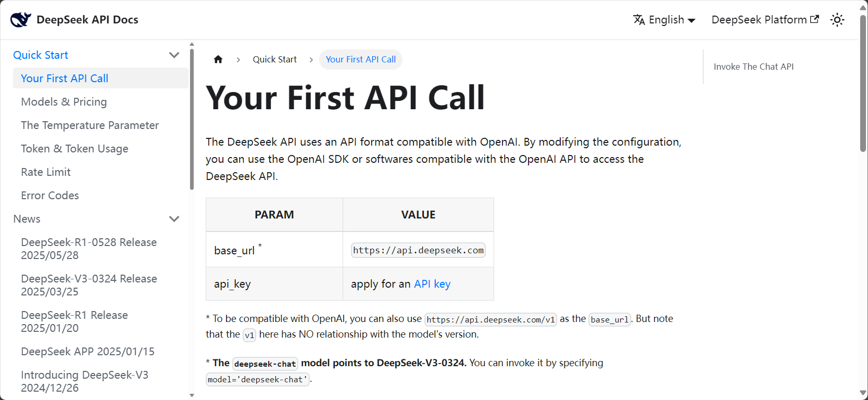Screen dimensions: 868x400
Task: Click the https://api.deepseek.com/v1 inline code
Action: click(x=491, y=319)
